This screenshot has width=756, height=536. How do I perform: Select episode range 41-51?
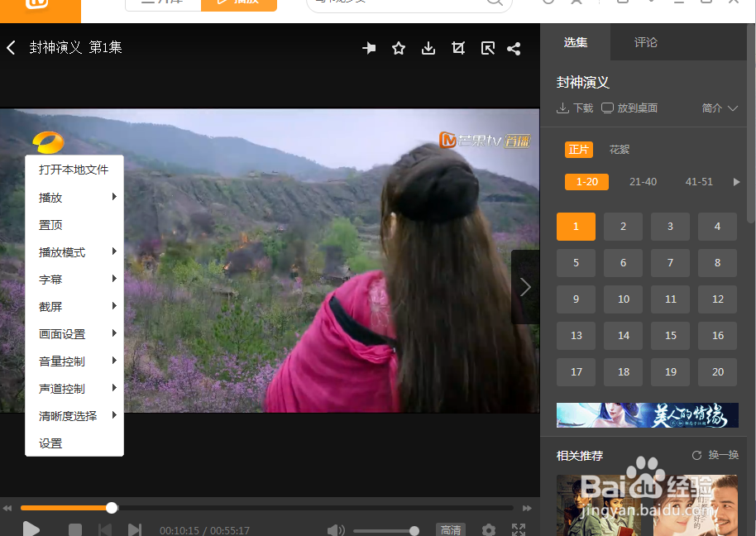coord(699,182)
